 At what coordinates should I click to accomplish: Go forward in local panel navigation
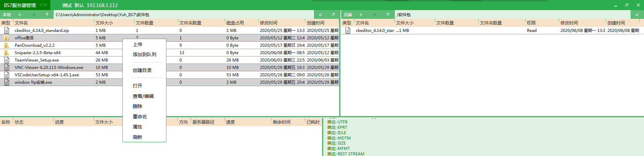point(34,14)
